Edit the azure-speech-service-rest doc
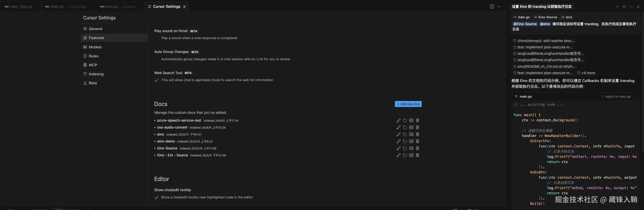 click(398, 120)
